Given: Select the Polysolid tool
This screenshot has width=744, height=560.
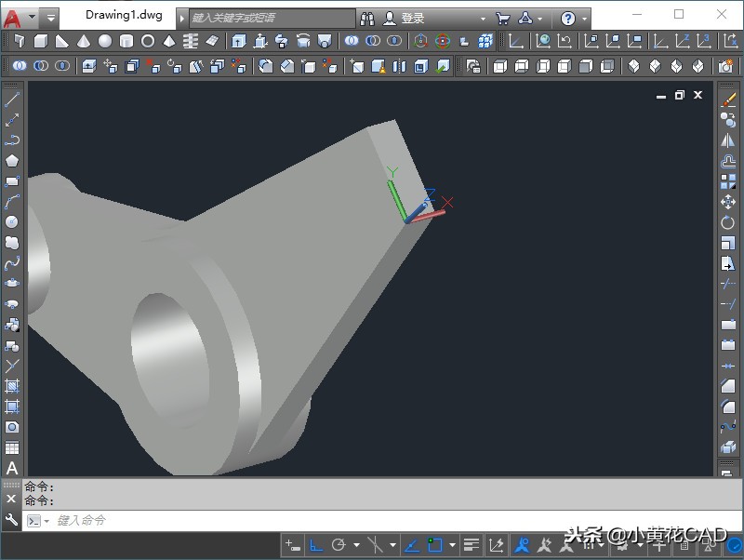Looking at the screenshot, I should 20,41.
